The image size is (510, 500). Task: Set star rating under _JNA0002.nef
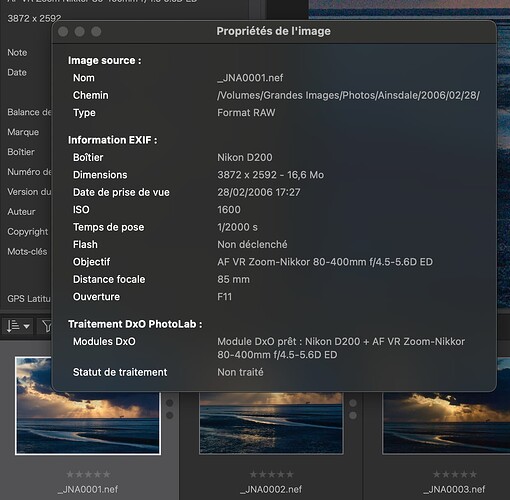click(x=271, y=474)
